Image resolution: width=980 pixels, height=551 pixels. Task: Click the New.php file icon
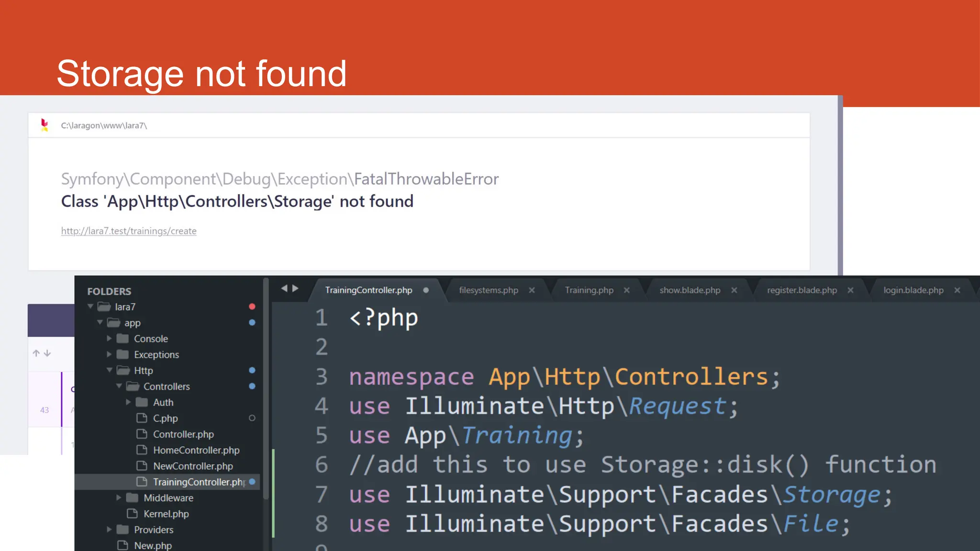(122, 545)
